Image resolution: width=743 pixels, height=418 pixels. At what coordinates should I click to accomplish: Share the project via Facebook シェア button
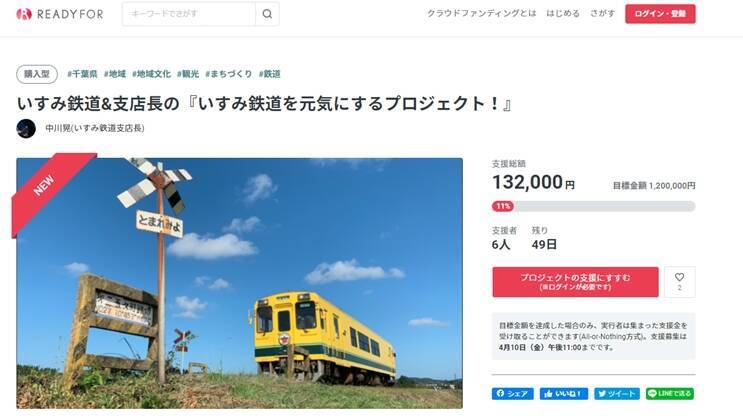[513, 394]
